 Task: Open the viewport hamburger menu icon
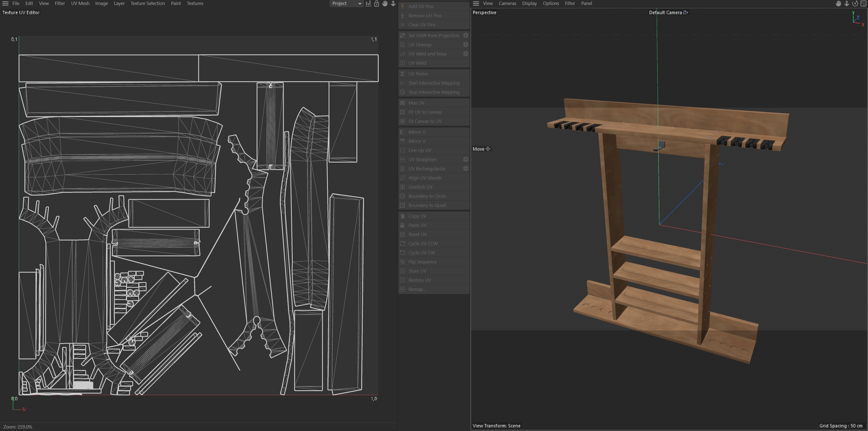coord(476,3)
